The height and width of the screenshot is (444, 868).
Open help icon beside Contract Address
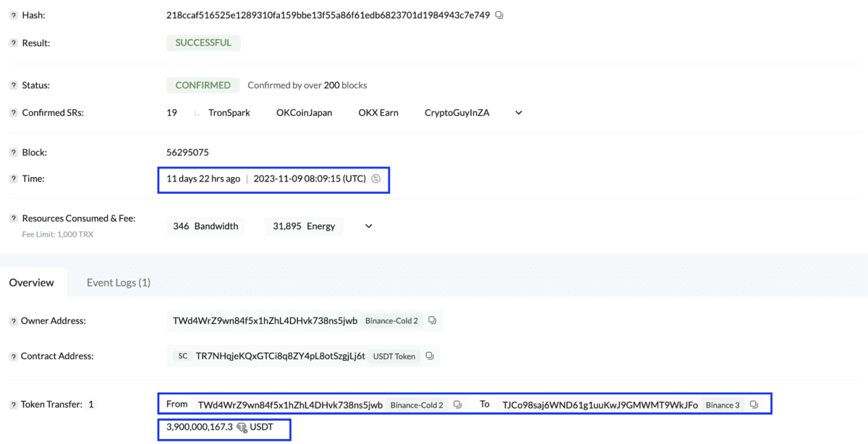pyautogui.click(x=13, y=357)
